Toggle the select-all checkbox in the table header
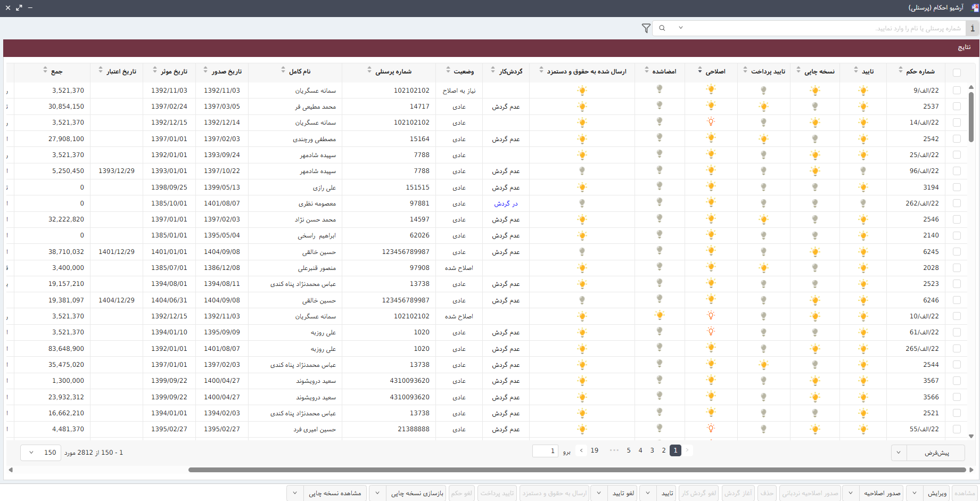980x501 pixels. pos(957,72)
